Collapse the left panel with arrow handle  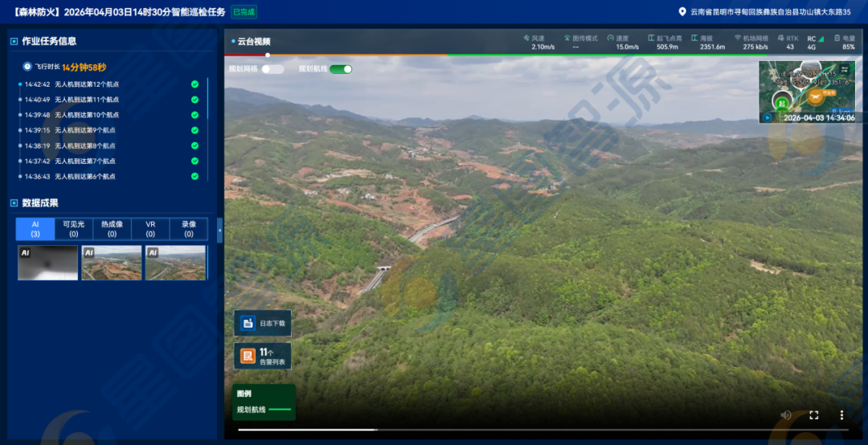coord(219,231)
